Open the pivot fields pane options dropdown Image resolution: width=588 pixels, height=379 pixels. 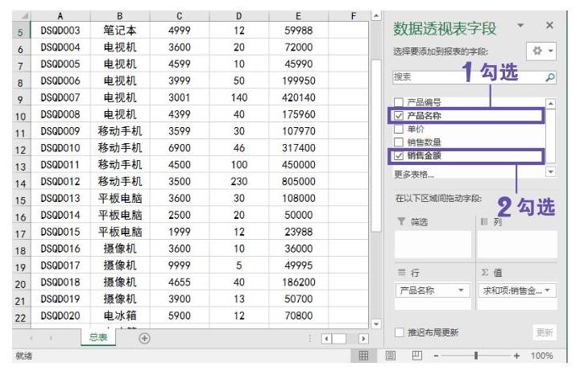click(520, 26)
